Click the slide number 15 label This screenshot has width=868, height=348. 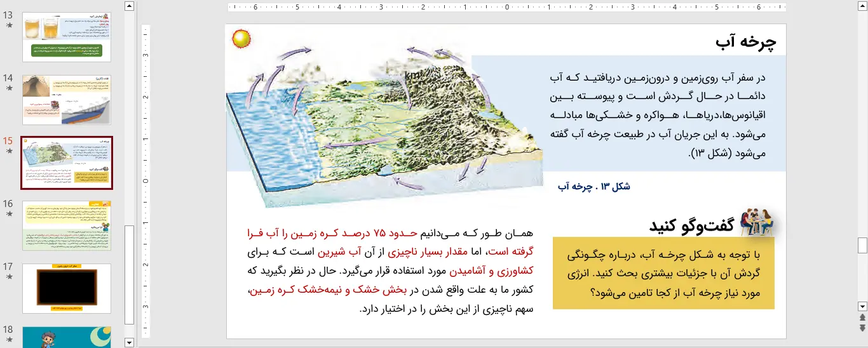(8, 141)
